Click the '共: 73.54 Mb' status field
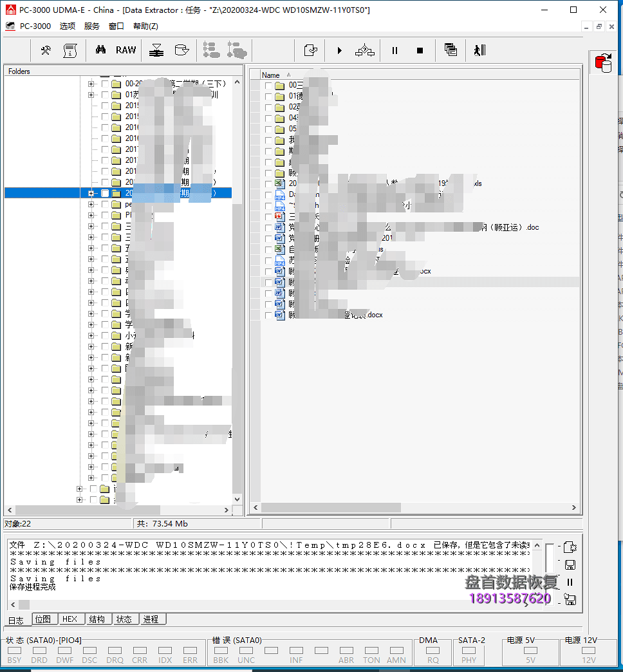Viewport: 623px width, 672px height. pos(197,524)
